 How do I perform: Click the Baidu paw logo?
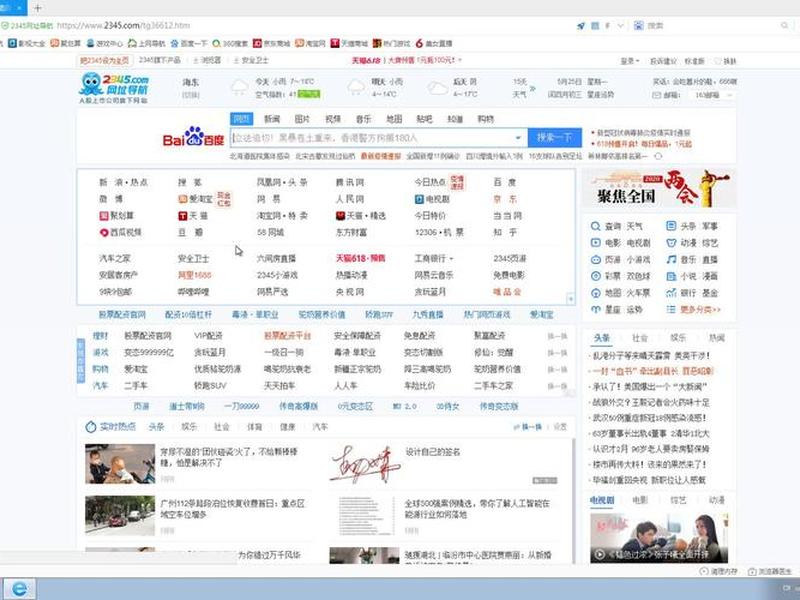point(193,137)
